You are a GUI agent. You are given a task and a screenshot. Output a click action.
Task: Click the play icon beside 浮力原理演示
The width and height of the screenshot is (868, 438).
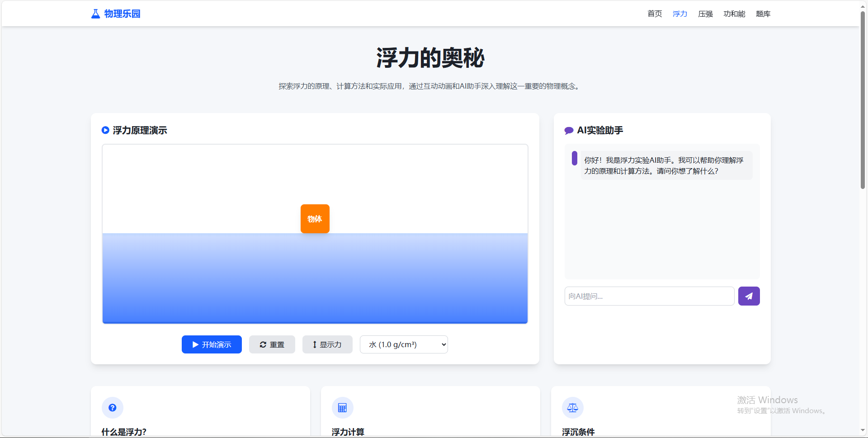[x=105, y=130]
